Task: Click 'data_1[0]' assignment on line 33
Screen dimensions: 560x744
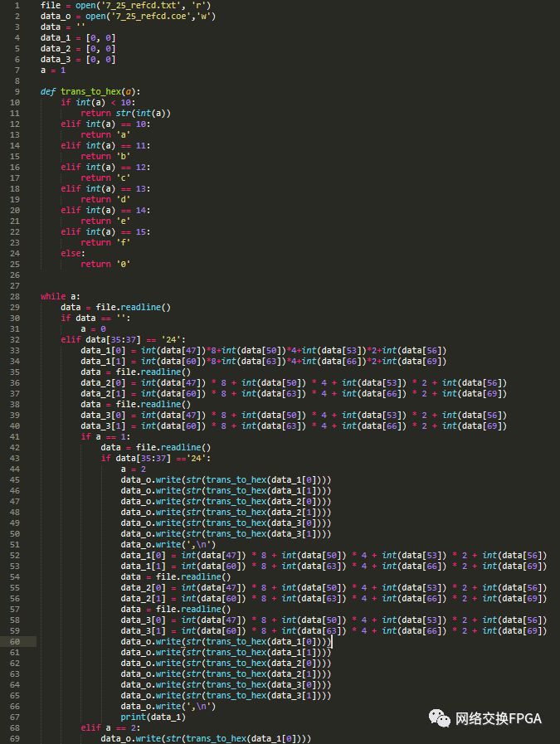Action: [263, 351]
